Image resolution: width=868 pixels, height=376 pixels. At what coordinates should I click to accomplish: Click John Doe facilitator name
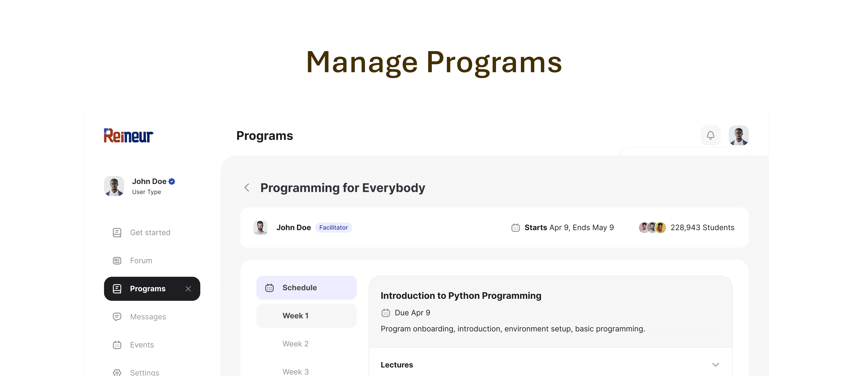tap(293, 228)
